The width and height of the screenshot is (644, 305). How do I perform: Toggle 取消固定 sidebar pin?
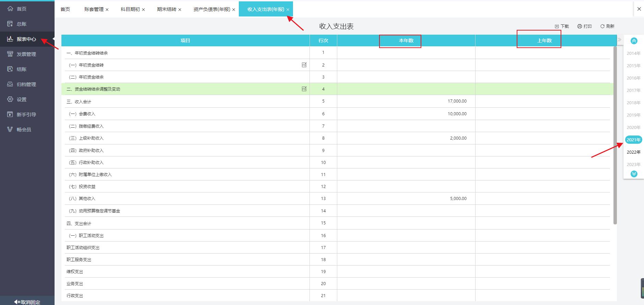[x=27, y=302]
